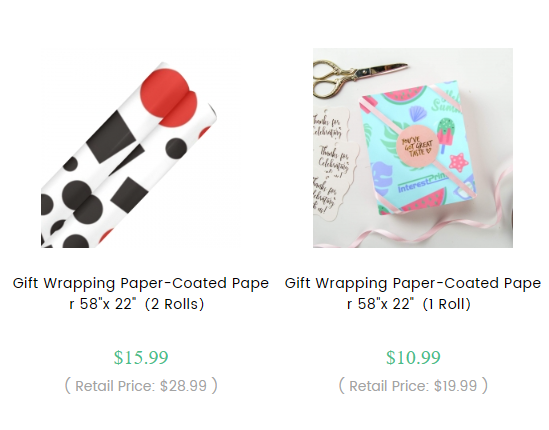Click the "You've got great taste" sticker

(x=417, y=145)
